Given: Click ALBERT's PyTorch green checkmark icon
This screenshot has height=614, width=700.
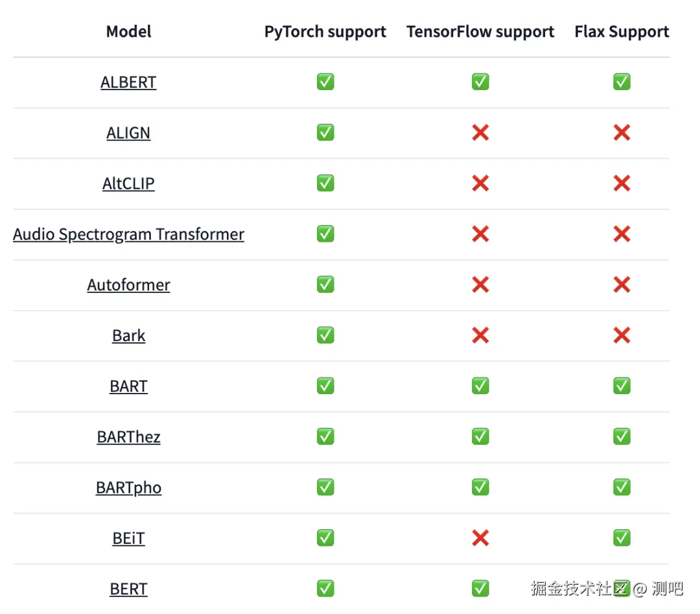Looking at the screenshot, I should (x=325, y=82).
